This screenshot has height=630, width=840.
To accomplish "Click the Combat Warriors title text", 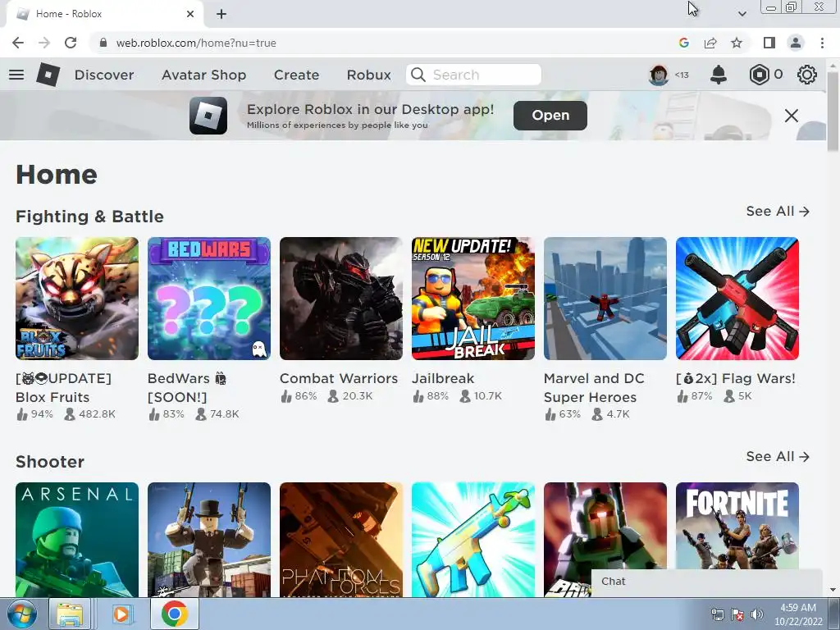I will pos(339,378).
